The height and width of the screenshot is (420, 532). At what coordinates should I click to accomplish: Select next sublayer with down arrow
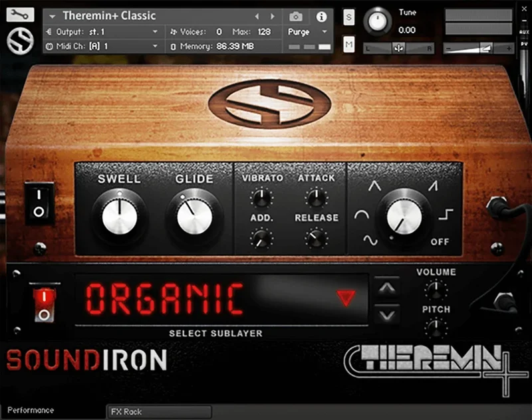click(387, 316)
